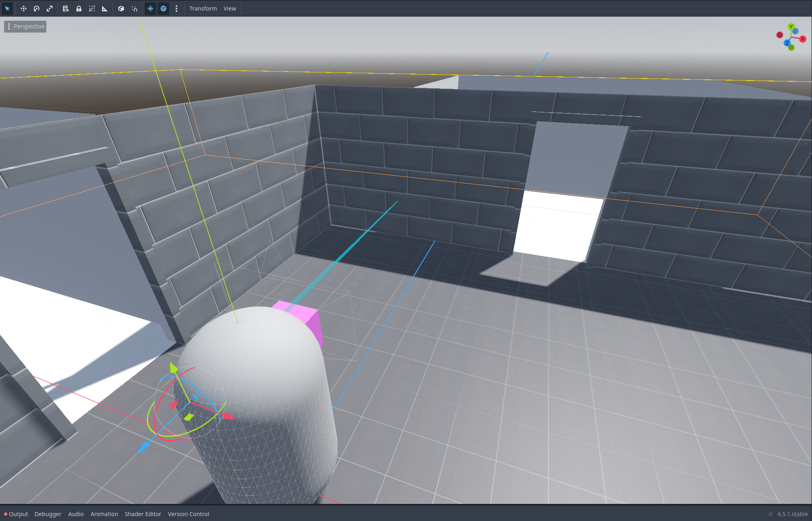The width and height of the screenshot is (812, 521).
Task: Open the selectable nodes list tool
Action: [x=66, y=9]
